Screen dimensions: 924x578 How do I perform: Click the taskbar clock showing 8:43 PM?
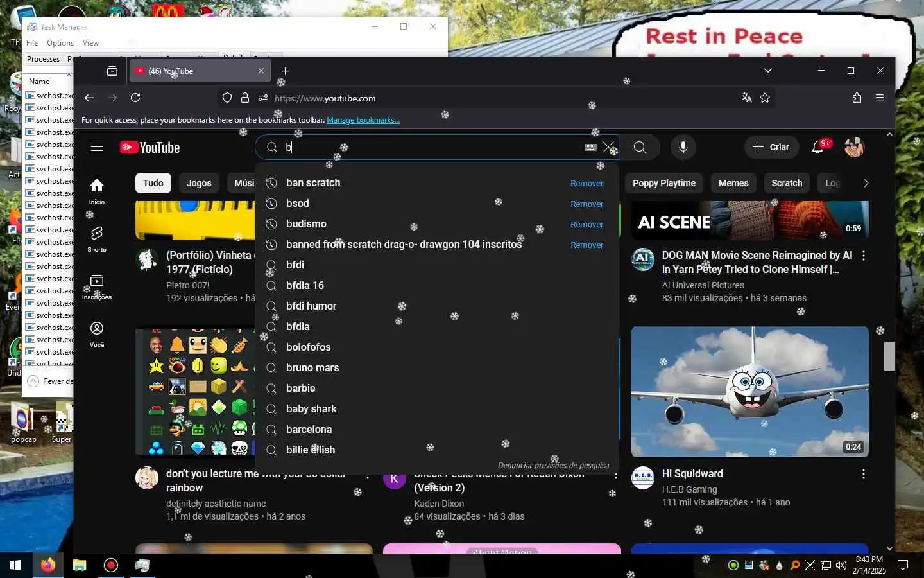tap(869, 565)
